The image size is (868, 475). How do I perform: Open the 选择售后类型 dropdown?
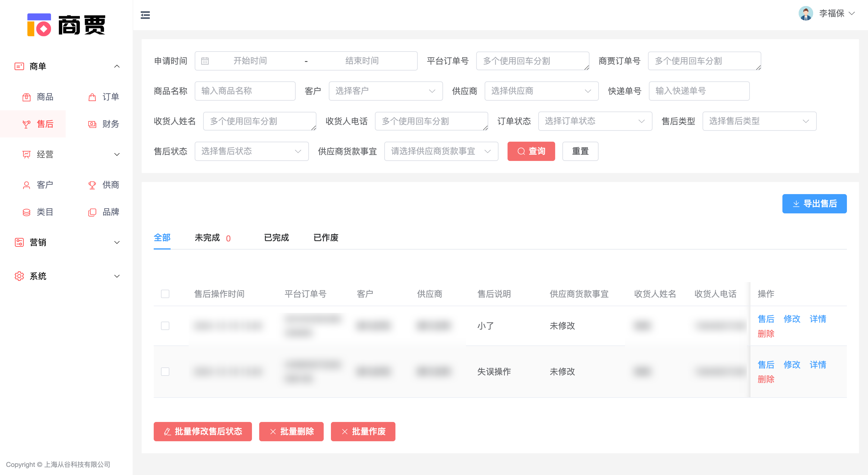[759, 121]
